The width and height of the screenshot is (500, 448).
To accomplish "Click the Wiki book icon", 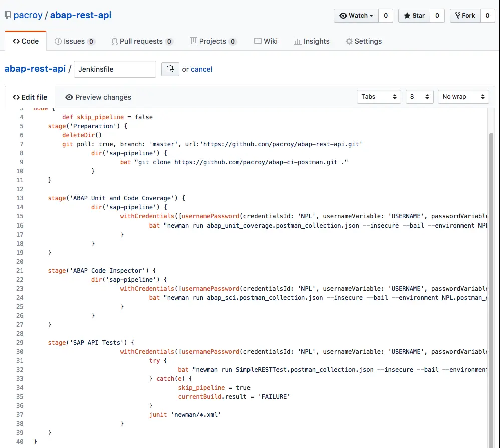I will point(258,41).
